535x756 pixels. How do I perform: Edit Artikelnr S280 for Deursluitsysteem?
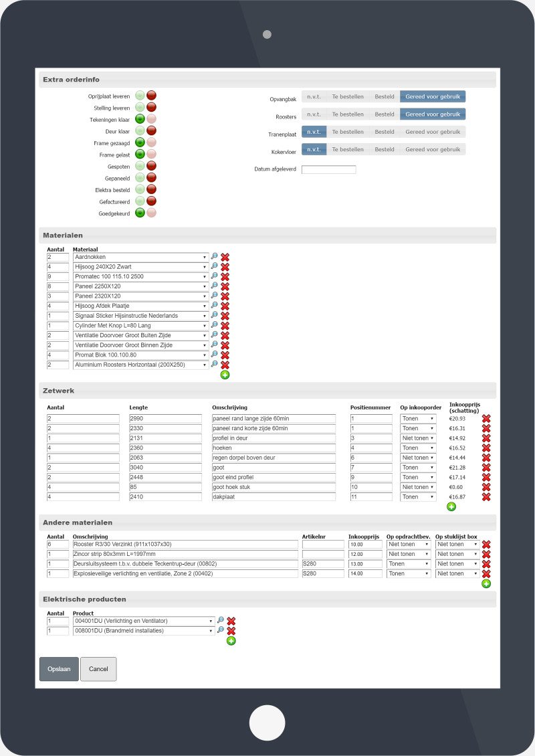(323, 563)
